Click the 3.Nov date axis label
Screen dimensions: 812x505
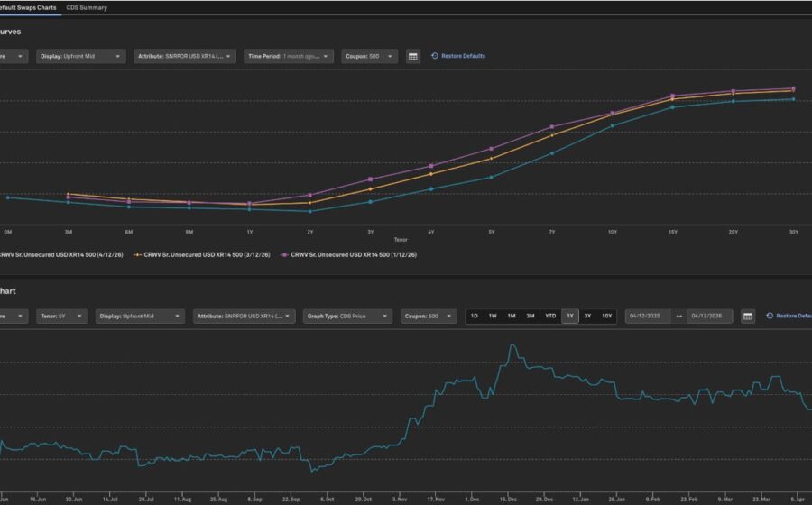pos(400,500)
